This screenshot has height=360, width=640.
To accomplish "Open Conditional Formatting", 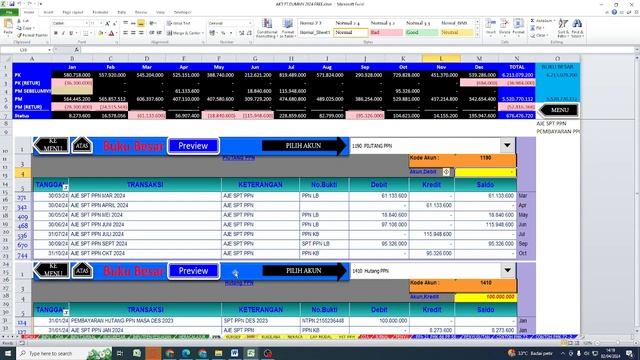I will coord(267,29).
